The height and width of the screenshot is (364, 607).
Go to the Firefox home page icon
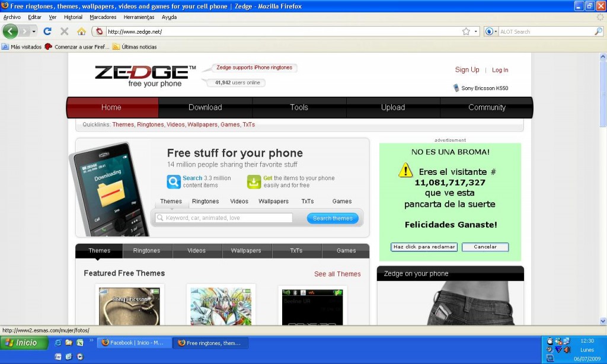pos(81,31)
